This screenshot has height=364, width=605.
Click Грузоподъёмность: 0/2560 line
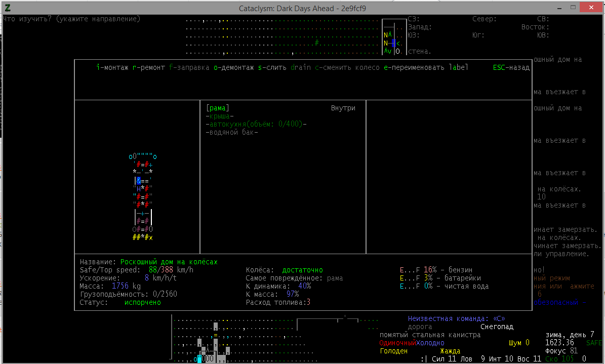129,295
